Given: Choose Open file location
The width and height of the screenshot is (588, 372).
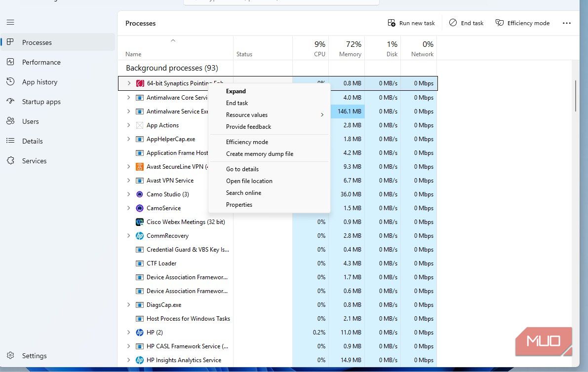Looking at the screenshot, I should pos(269,181).
